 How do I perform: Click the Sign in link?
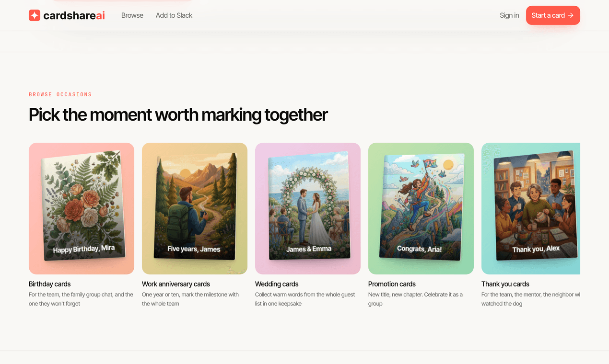point(509,15)
